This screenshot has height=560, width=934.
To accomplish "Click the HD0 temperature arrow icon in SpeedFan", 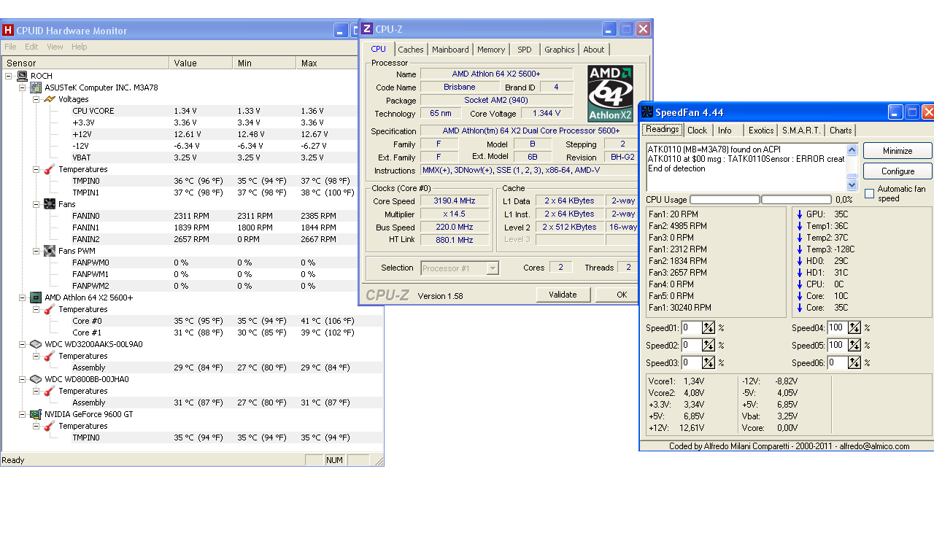I will coord(800,261).
